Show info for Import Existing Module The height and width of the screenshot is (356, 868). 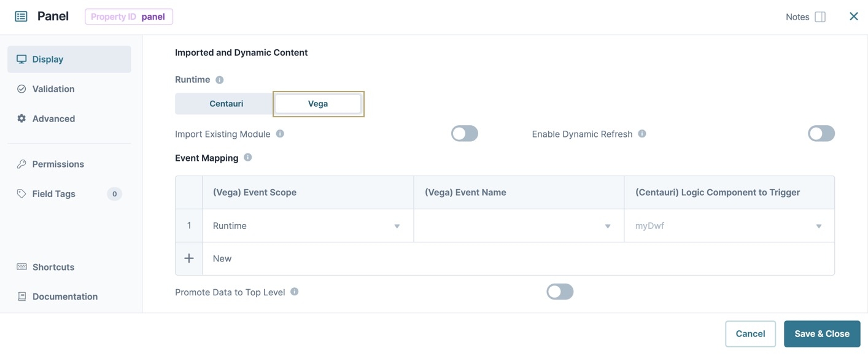point(280,133)
